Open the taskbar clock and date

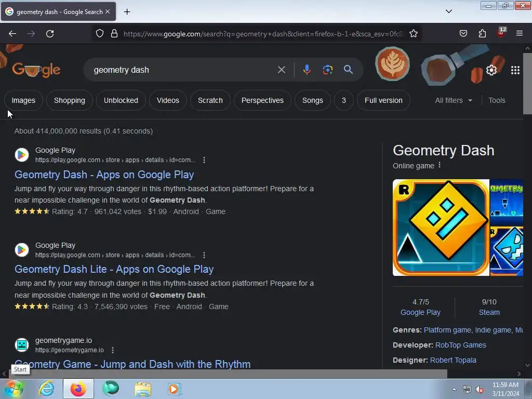[506, 389]
